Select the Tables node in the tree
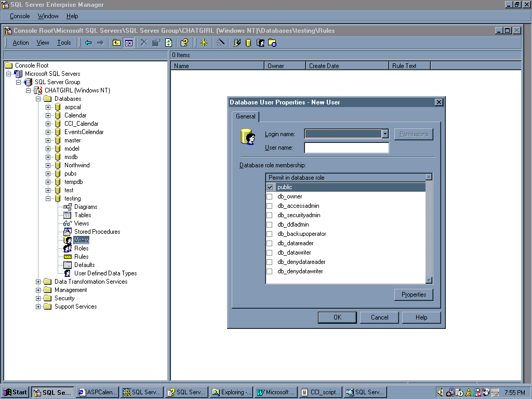 click(83, 215)
